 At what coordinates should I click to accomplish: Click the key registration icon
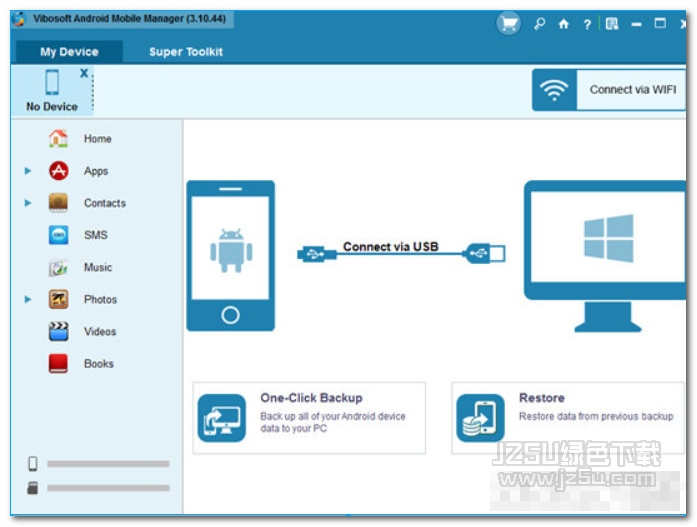[540, 23]
